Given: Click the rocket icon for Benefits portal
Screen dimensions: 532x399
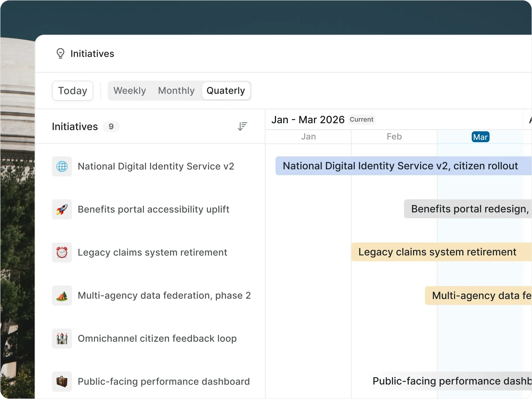Looking at the screenshot, I should tap(62, 209).
